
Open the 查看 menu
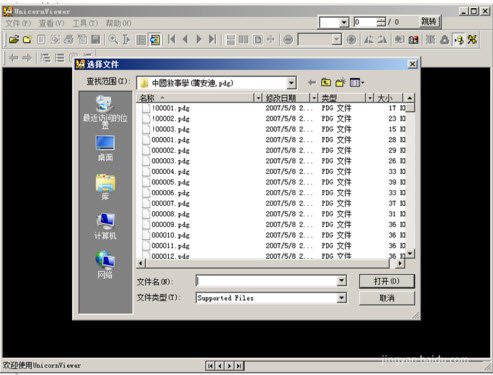click(x=51, y=23)
